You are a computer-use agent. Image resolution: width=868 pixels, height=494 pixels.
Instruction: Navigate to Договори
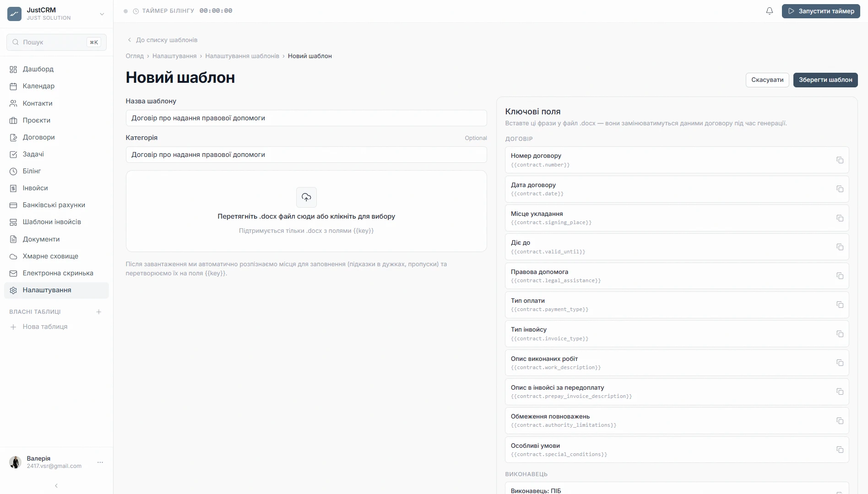pyautogui.click(x=56, y=137)
